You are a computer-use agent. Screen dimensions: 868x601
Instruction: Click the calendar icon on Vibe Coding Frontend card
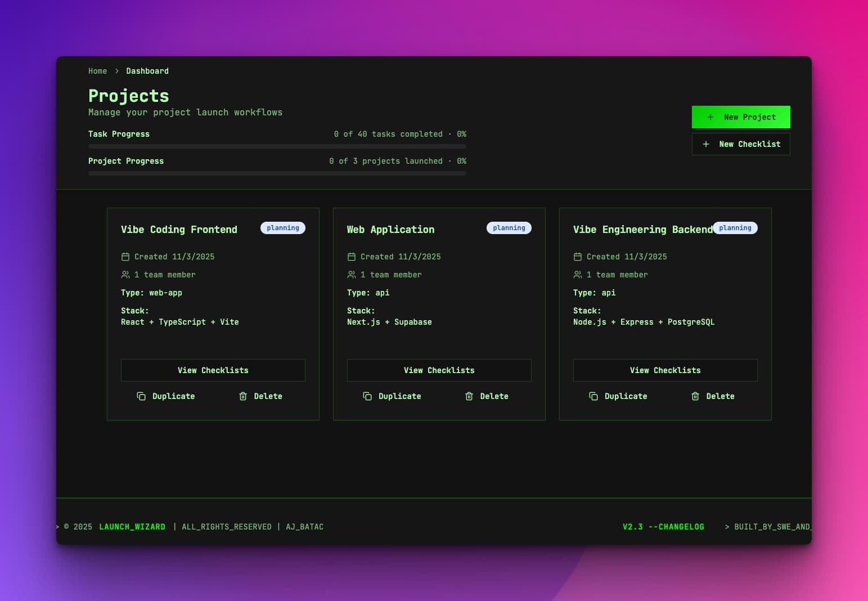pos(125,256)
